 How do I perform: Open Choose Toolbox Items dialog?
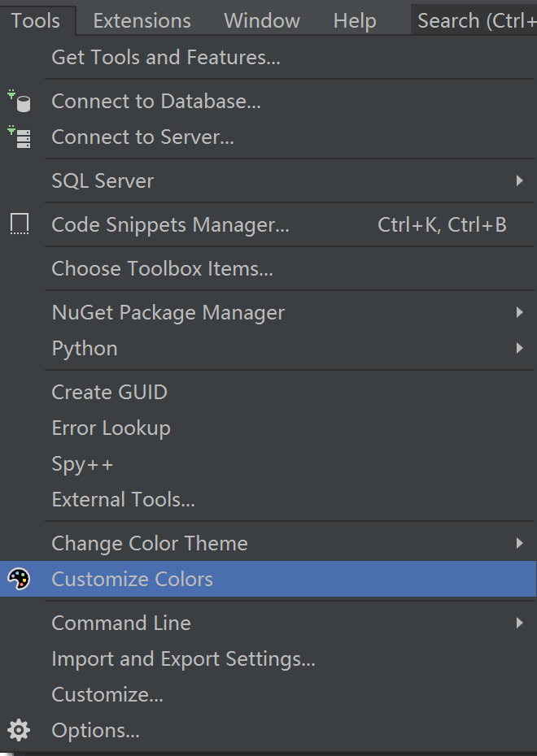[x=162, y=268]
